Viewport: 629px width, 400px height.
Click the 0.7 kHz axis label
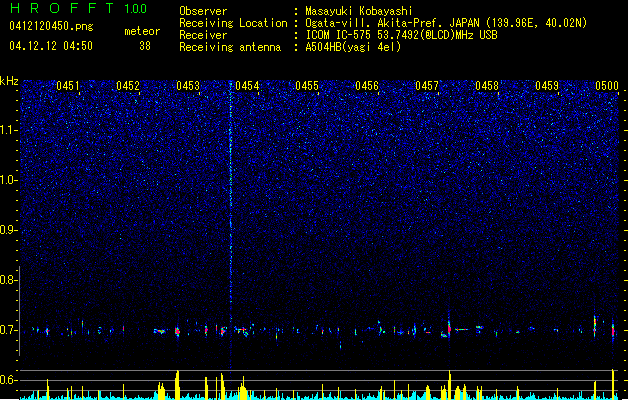tap(9, 330)
